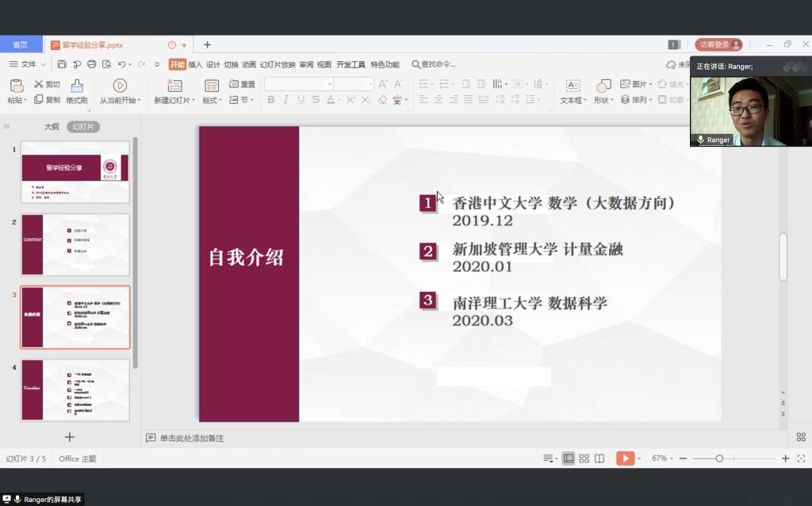This screenshot has width=812, height=506.
Task: Start slideshow from current slide (从当前开始)
Action: [x=120, y=86]
